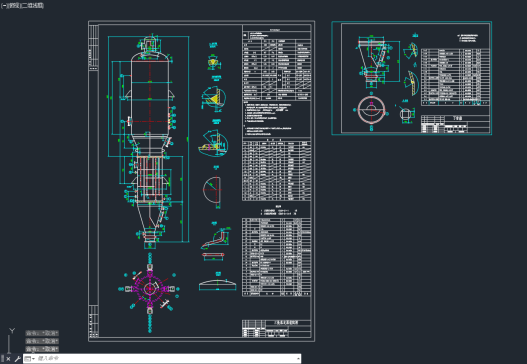The image size is (527, 364).
Task: Click the top command history line
Action: [42, 333]
